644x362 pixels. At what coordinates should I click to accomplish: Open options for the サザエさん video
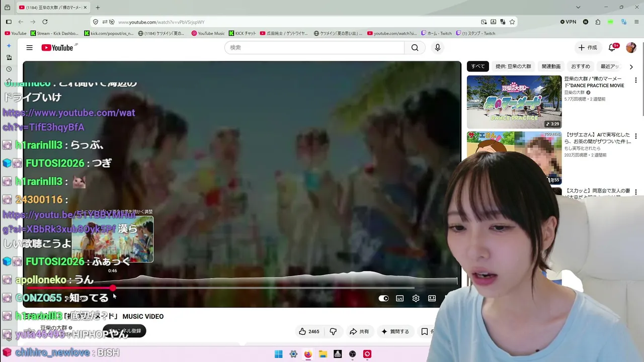click(x=636, y=136)
